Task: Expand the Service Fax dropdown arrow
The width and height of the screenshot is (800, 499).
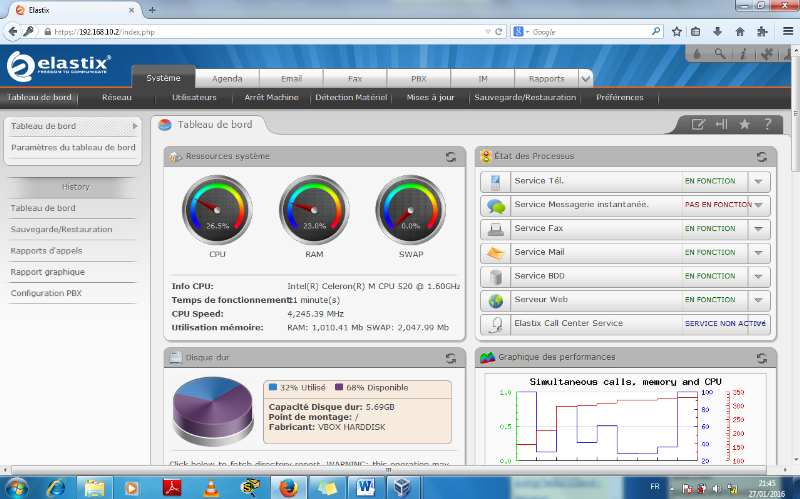Action: coord(759,229)
